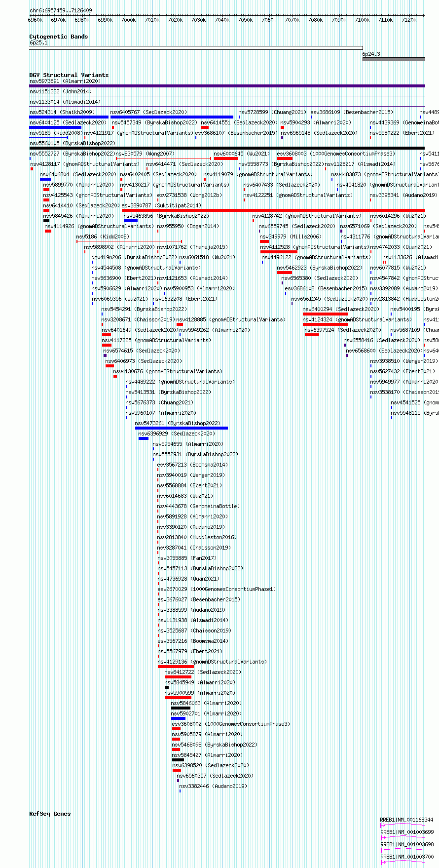Screen dimensions: 439x868
Task: Open nsv6560357 (Sedlazeck2020) label
Action: (x=215, y=776)
